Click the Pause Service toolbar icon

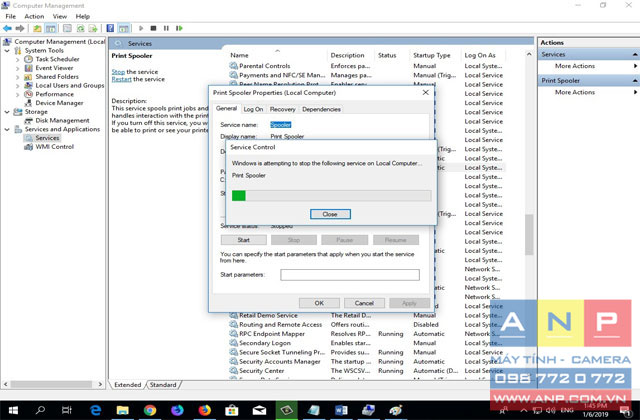click(x=166, y=28)
